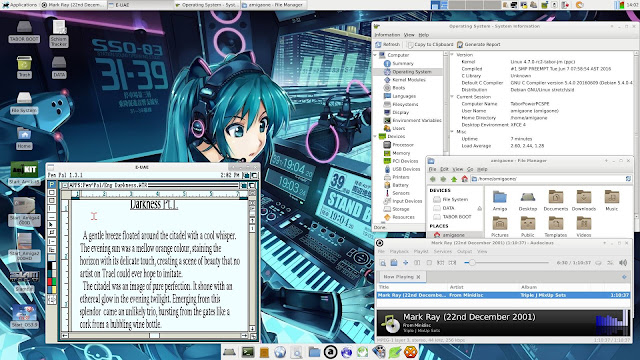Select the Amiga folder
This screenshot has width=640, height=360.
[x=500, y=201]
